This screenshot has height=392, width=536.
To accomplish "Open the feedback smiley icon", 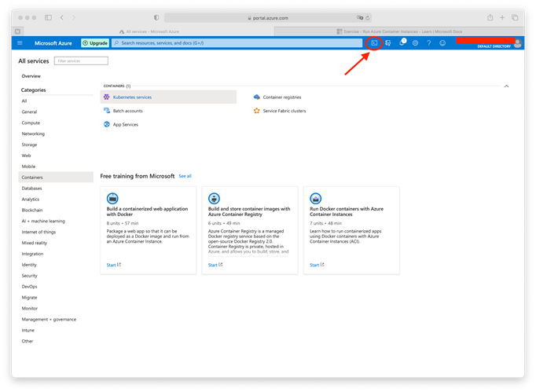I will pos(442,43).
